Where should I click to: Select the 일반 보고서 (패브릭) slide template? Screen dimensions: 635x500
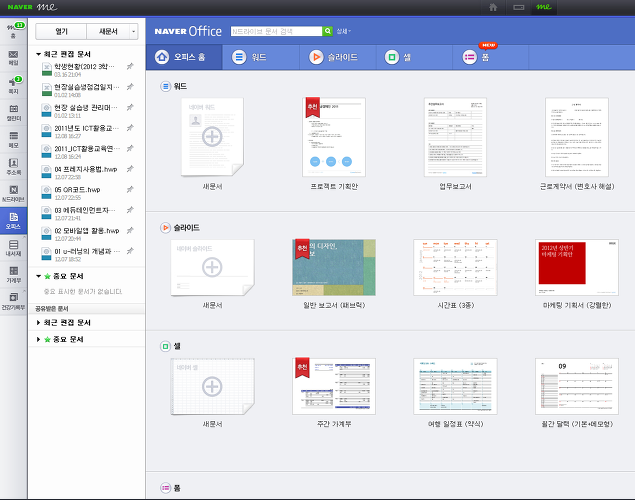click(334, 267)
